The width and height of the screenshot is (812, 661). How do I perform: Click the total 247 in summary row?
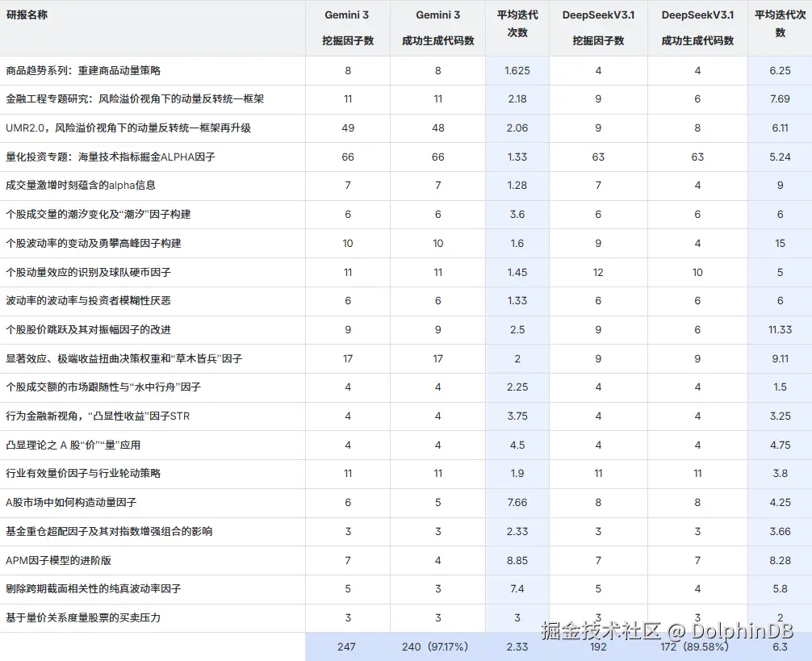pyautogui.click(x=346, y=647)
